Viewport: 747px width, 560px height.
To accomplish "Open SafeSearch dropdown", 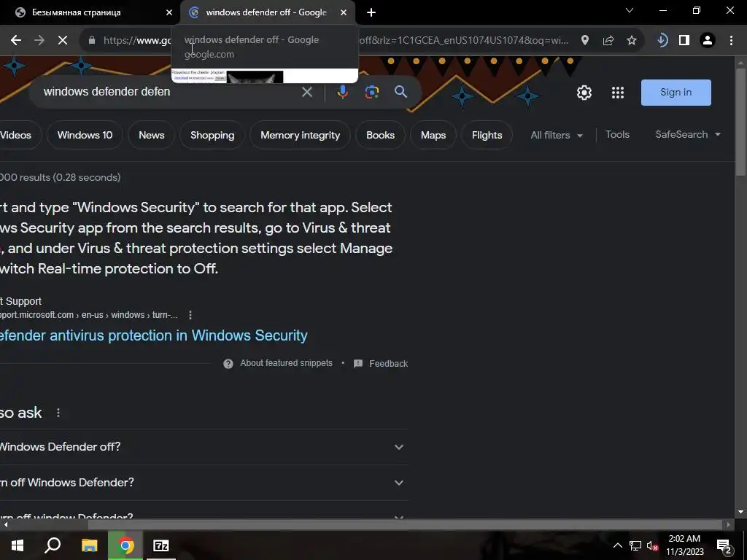I will tap(688, 135).
